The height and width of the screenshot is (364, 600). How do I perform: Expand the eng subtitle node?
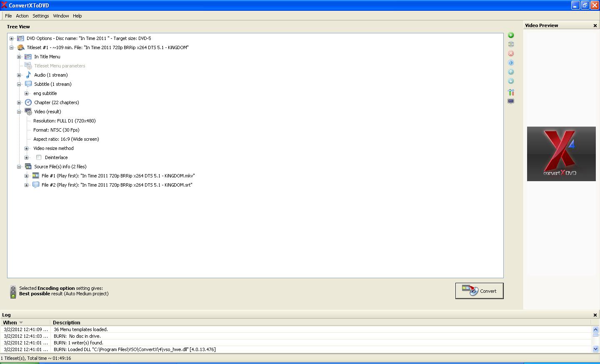(x=26, y=93)
